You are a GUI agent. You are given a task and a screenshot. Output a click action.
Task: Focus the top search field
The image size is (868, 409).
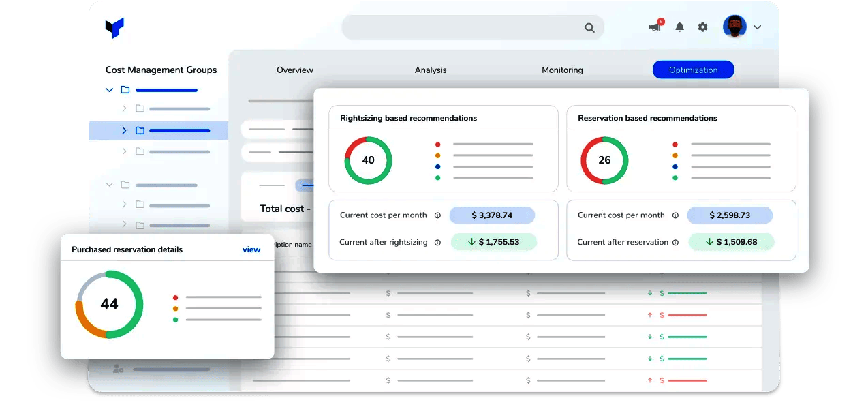point(472,28)
